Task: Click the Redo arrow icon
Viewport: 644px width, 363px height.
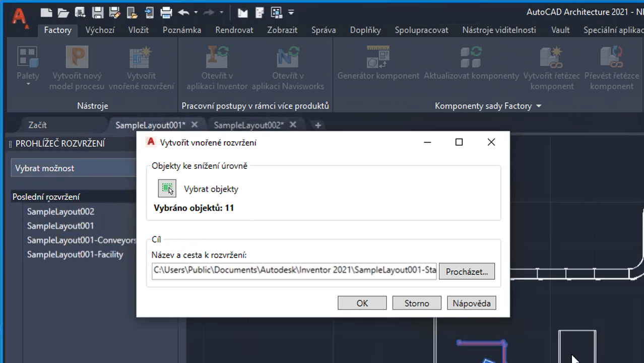Action: pos(209,13)
